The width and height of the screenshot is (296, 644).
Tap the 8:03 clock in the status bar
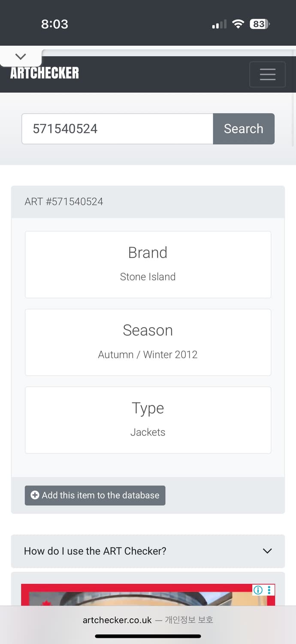(54, 24)
